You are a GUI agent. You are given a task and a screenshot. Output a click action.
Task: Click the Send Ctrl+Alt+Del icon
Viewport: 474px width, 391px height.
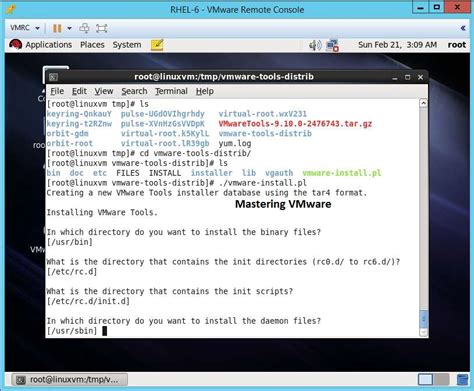84,28
